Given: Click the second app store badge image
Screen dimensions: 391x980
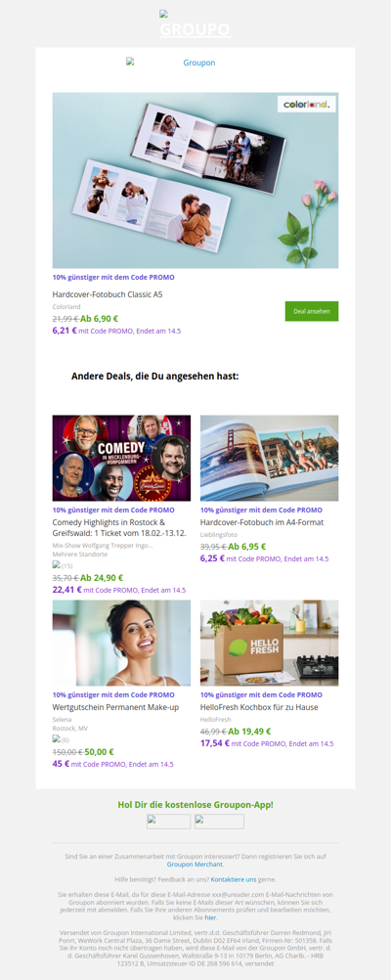Looking at the screenshot, I should point(219,822).
